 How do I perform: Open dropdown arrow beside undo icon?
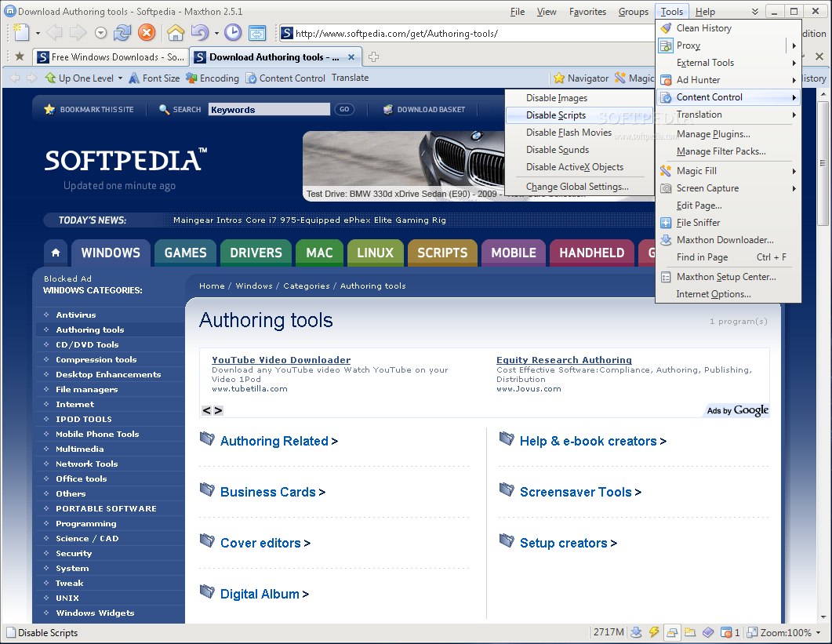(x=216, y=34)
